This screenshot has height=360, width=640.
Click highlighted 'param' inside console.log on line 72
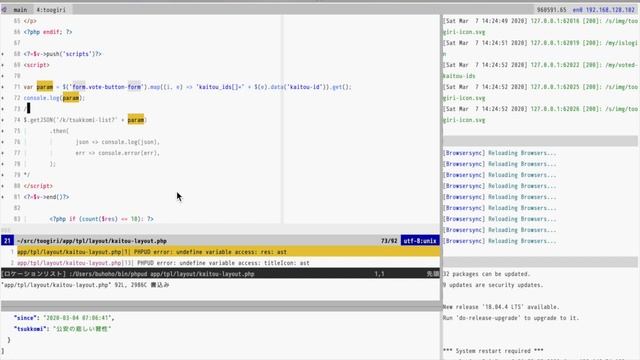tap(71, 98)
